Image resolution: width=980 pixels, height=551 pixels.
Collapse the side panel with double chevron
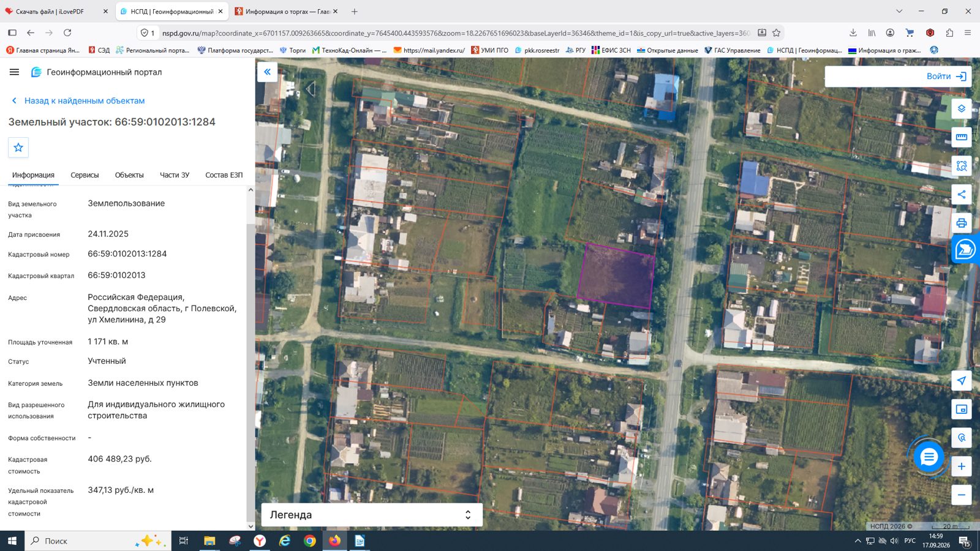coord(267,72)
